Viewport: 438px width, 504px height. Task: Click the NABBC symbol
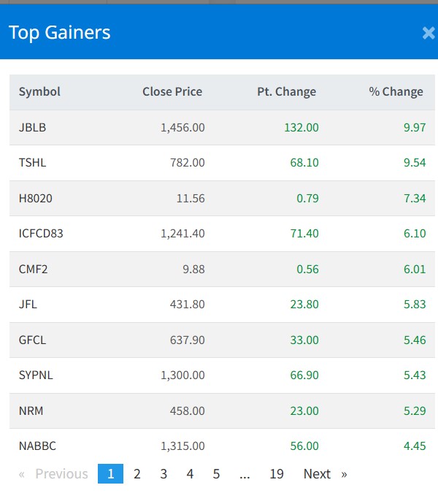[x=37, y=446]
